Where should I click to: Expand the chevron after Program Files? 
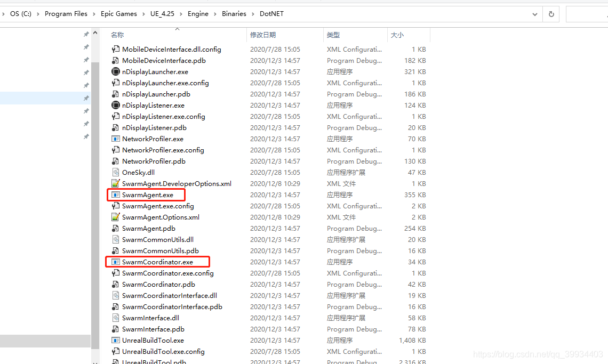(x=94, y=14)
